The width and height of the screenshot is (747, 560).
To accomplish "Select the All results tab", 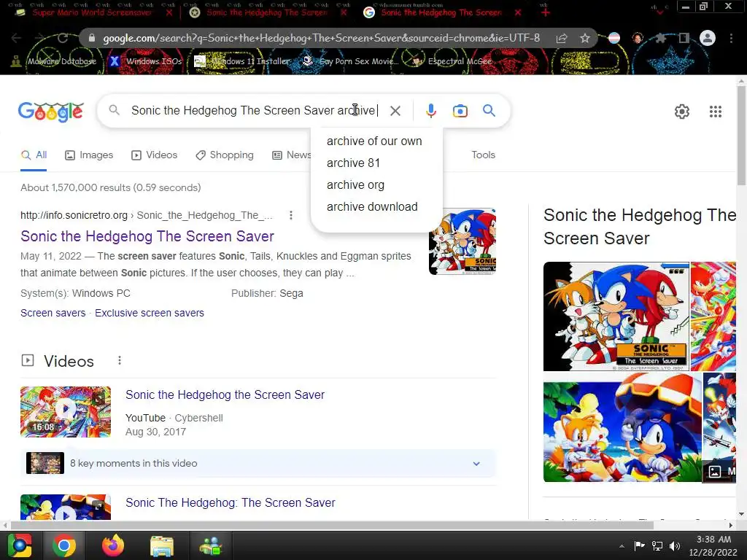I will (x=34, y=155).
